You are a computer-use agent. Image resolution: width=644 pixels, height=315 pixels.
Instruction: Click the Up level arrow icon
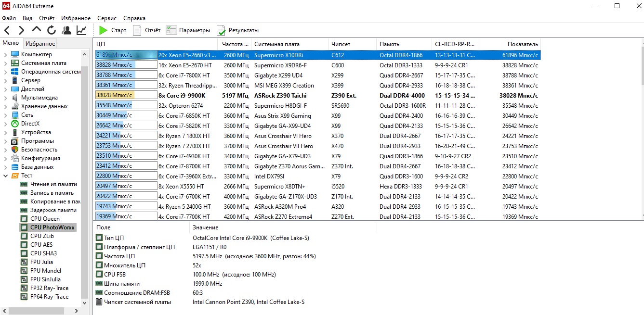coord(36,29)
